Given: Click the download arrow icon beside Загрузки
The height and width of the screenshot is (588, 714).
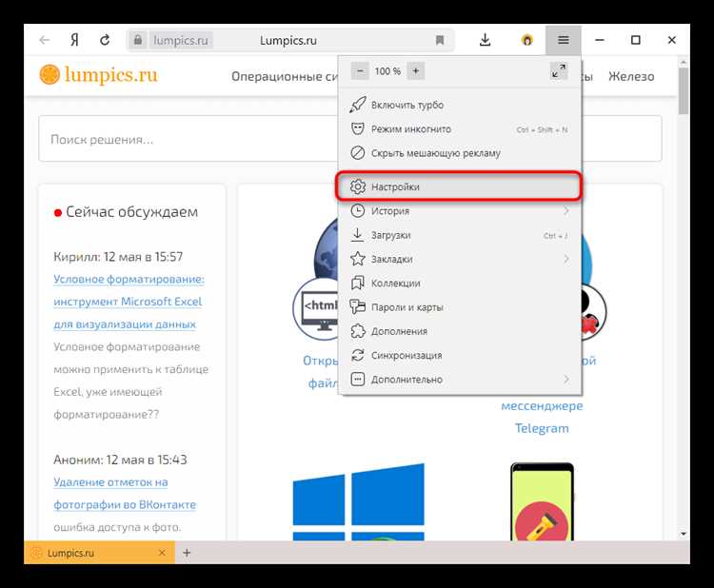Looking at the screenshot, I should point(357,235).
